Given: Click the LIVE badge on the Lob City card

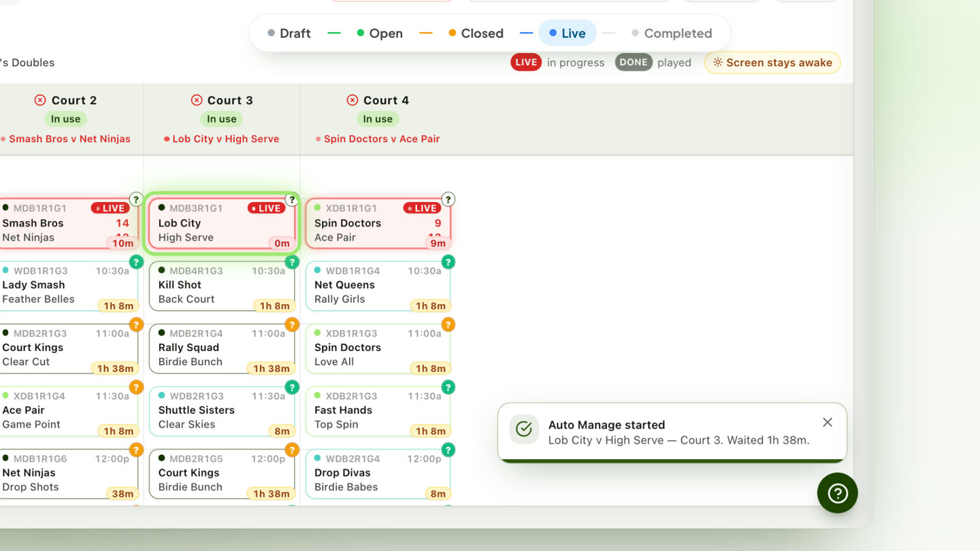Looking at the screenshot, I should [x=266, y=208].
